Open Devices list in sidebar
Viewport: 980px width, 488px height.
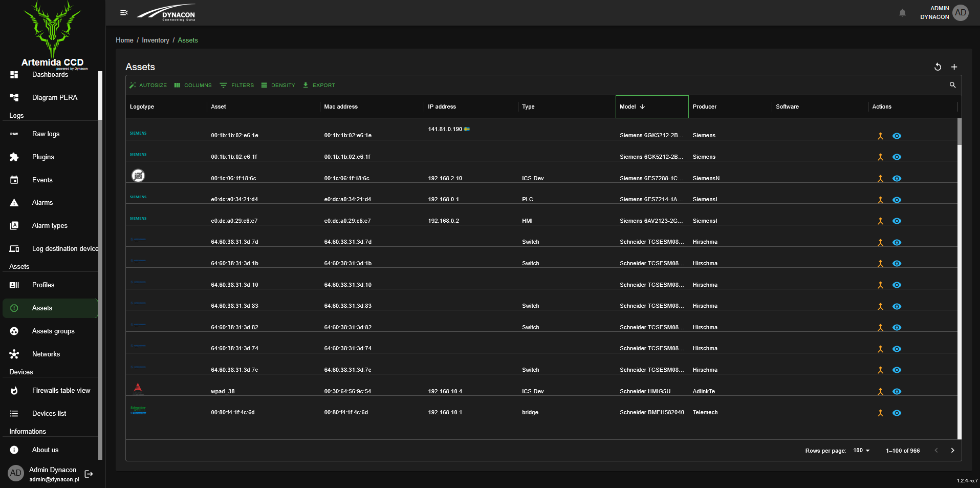coord(50,413)
